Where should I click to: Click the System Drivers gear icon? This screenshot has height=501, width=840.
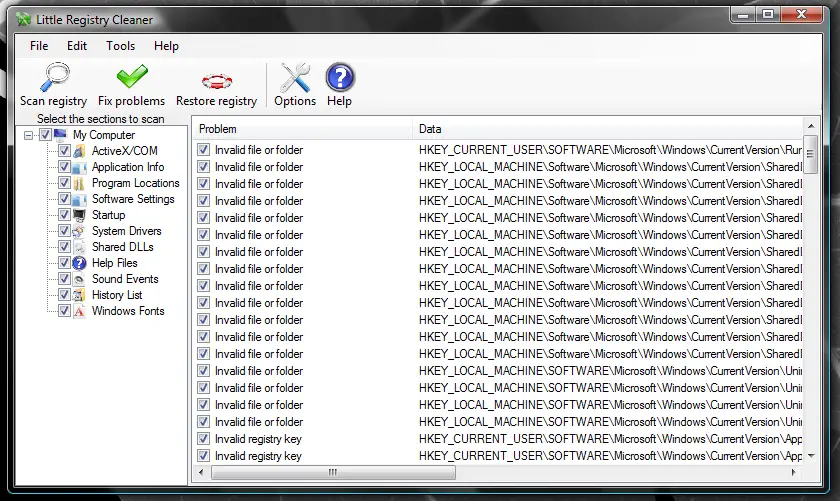click(x=79, y=231)
